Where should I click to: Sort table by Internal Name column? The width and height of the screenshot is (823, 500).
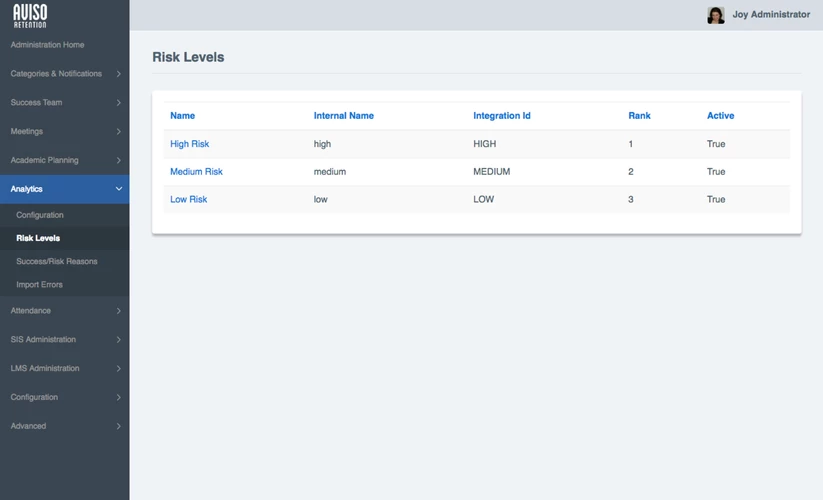(344, 116)
